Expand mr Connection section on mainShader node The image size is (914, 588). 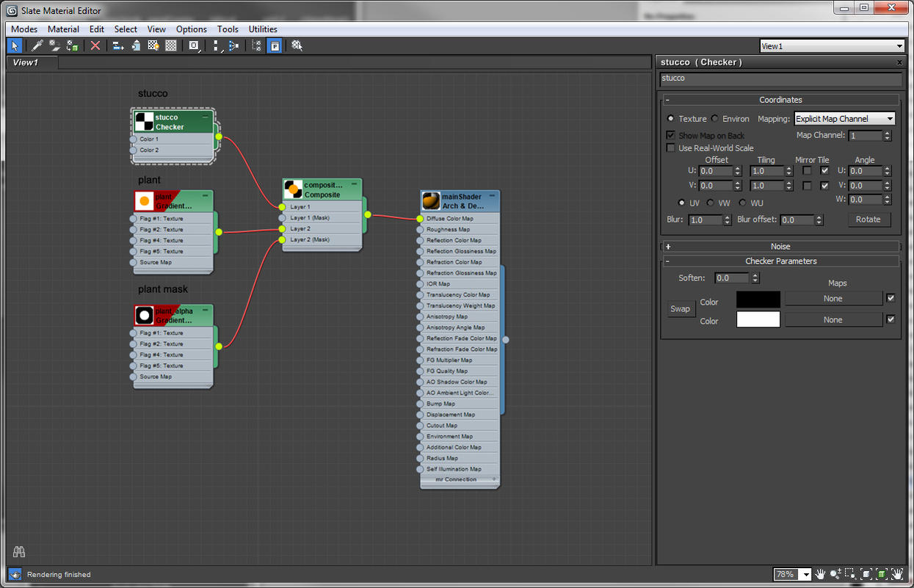[x=493, y=479]
